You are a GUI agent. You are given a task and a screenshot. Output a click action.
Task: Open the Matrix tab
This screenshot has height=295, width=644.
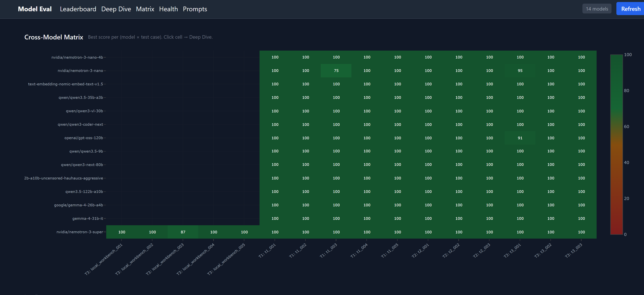145,9
